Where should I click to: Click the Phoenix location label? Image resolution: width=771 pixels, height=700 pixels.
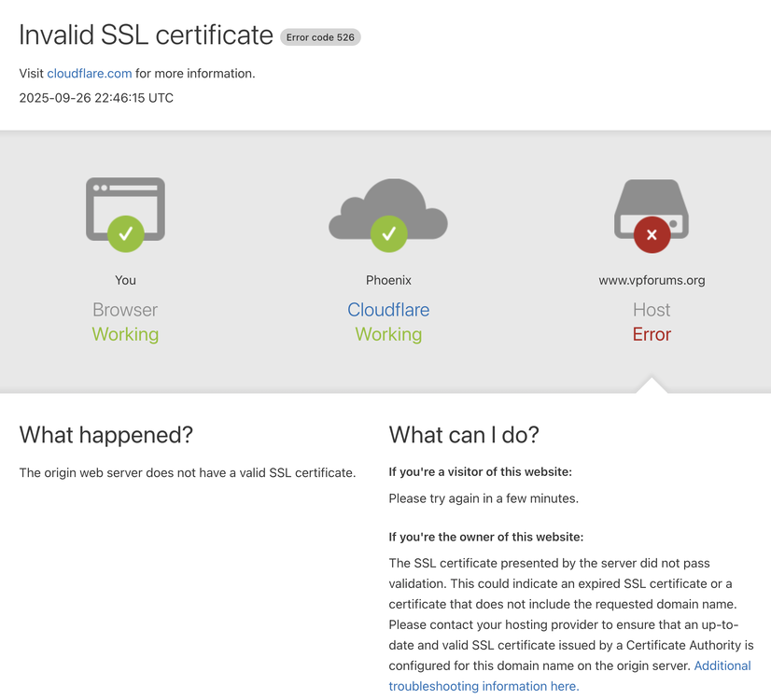point(388,280)
